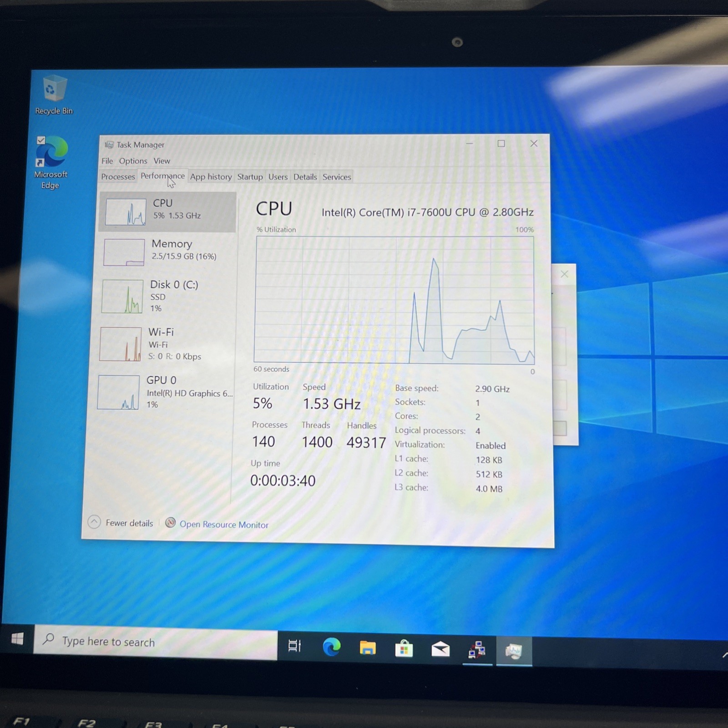The height and width of the screenshot is (728, 728).
Task: Click the Virtualization value Enabled
Action: [x=490, y=445]
